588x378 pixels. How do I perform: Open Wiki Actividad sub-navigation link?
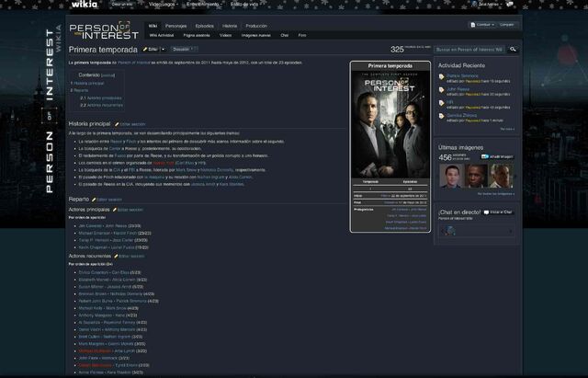point(162,35)
